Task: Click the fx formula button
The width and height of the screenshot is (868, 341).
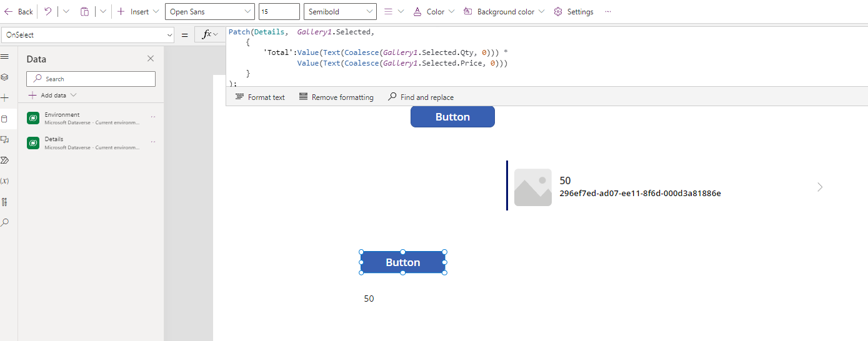Action: (209, 35)
